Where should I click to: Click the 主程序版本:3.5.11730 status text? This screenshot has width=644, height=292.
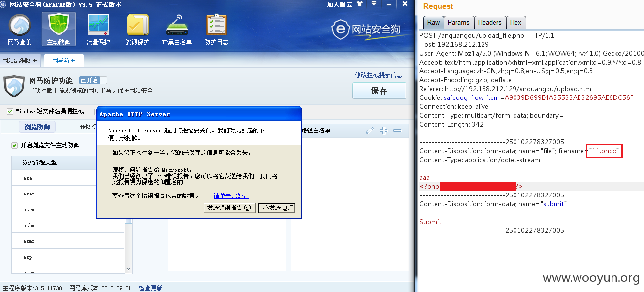pos(32,288)
